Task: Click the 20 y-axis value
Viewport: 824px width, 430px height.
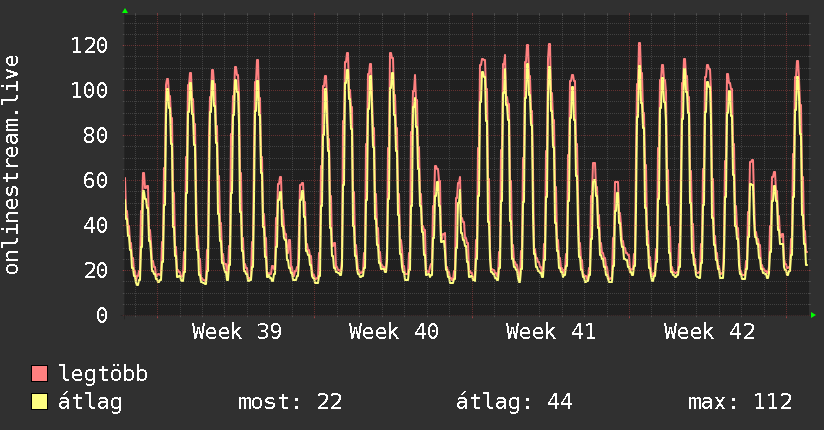Action: pos(96,270)
